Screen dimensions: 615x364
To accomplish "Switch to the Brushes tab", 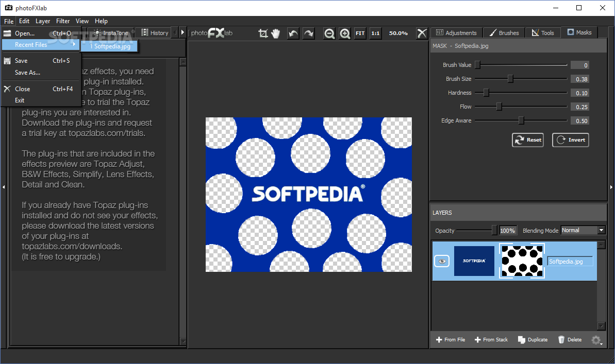I will (504, 33).
